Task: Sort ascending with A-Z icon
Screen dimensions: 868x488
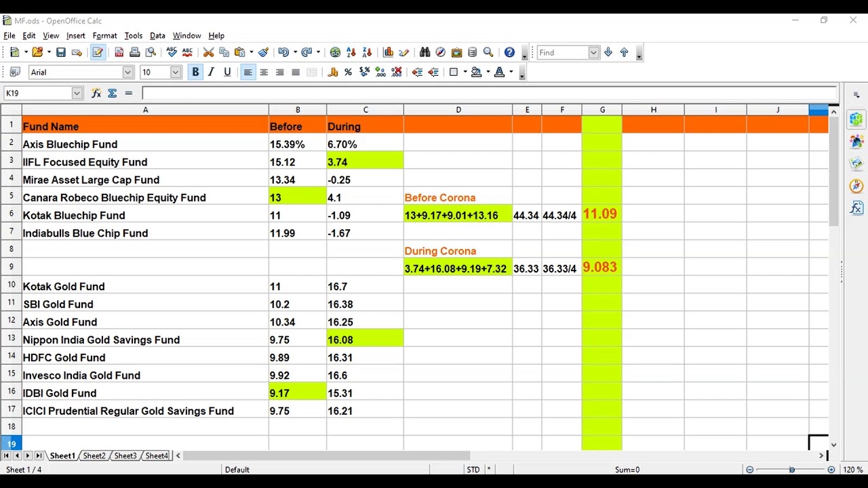Action: tap(351, 52)
